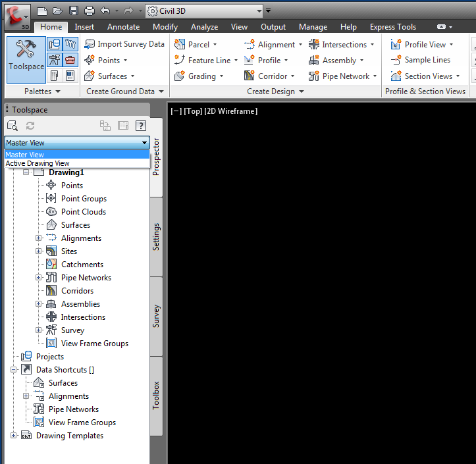Image resolution: width=476 pixels, height=464 pixels.
Task: Click the Toolspace refresh icon
Action: [x=30, y=126]
